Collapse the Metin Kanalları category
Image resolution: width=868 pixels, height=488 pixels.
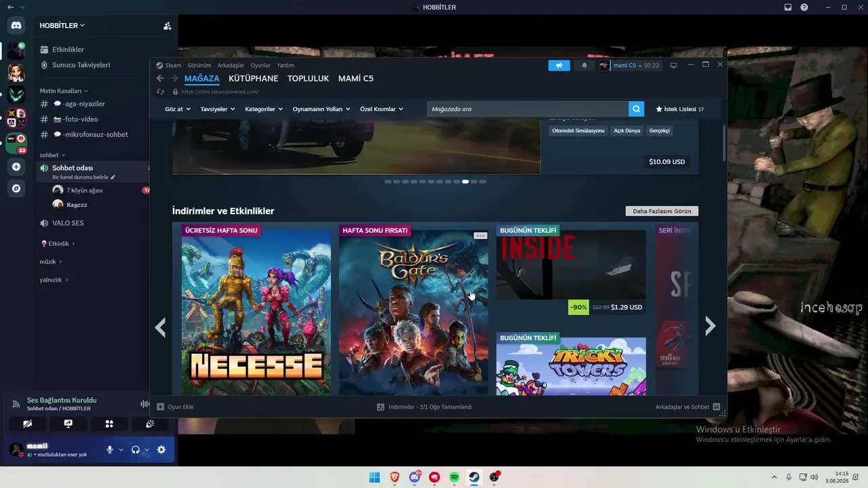pyautogui.click(x=64, y=91)
